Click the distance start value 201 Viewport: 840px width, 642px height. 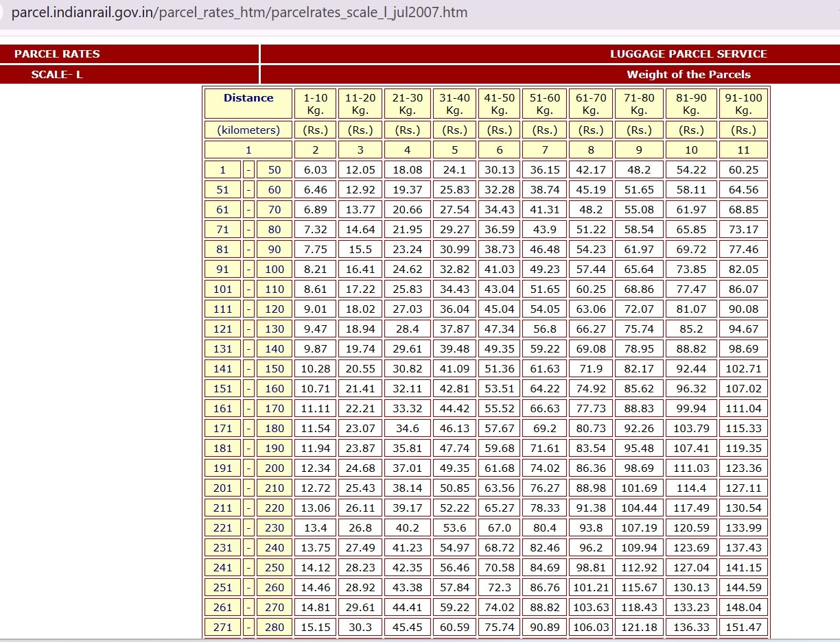coord(223,488)
